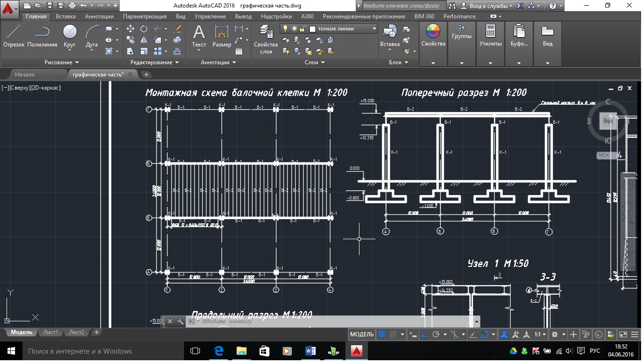Toggle object snap tracking in status bar

click(x=473, y=334)
